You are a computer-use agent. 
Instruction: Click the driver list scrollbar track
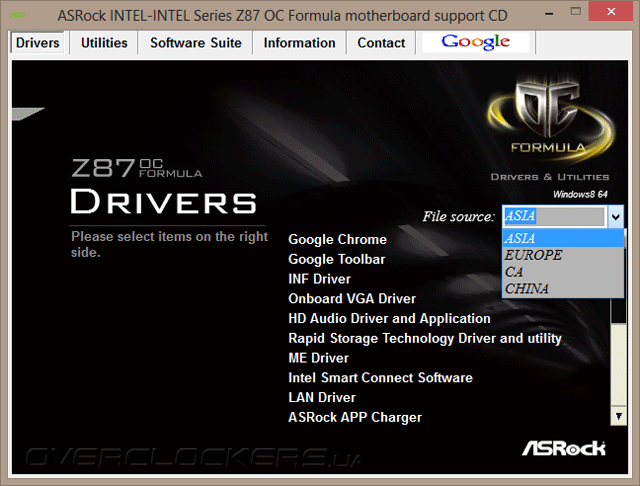coord(619,365)
